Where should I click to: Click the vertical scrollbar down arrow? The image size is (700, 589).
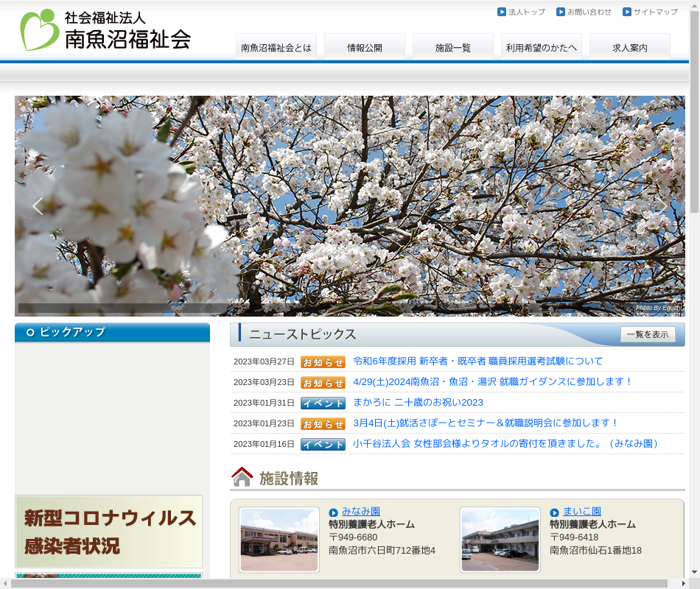point(694,571)
